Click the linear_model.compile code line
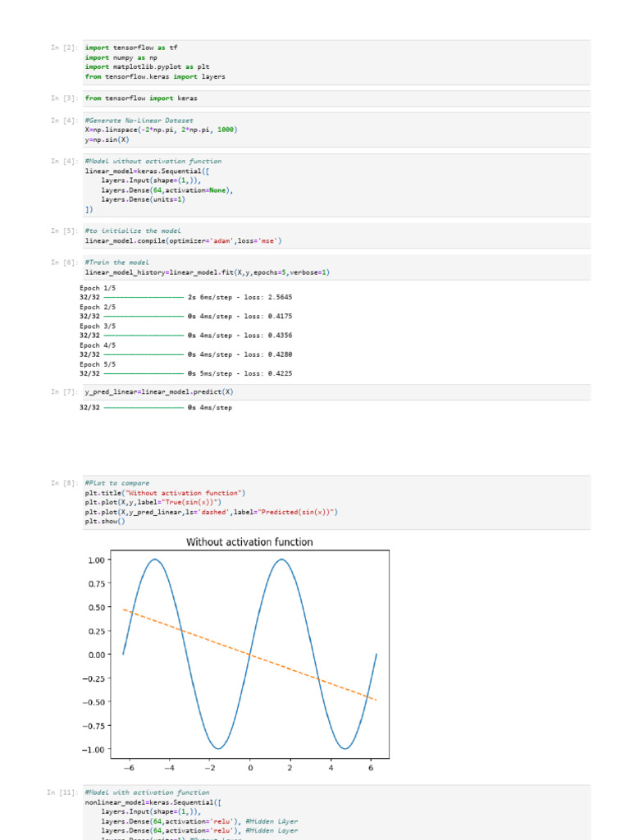The width and height of the screenshot is (630, 840). (183, 240)
